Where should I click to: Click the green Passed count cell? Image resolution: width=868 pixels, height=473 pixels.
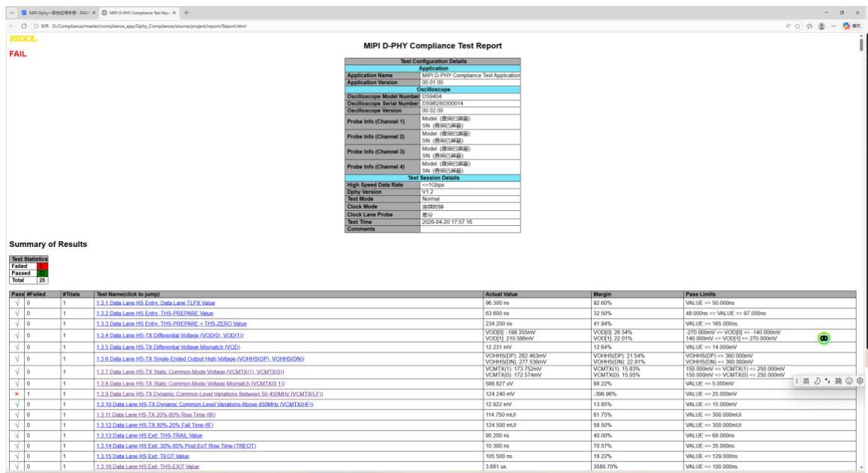(43, 273)
